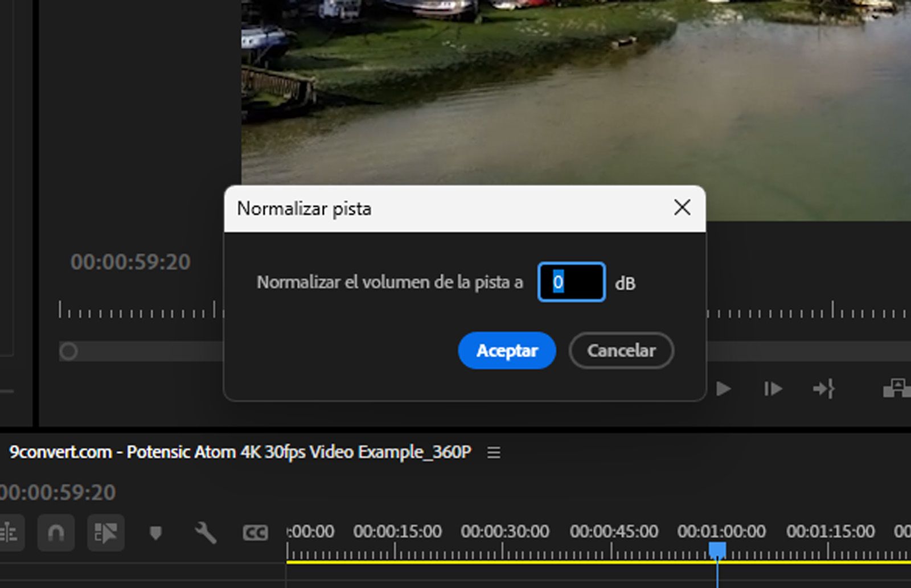Click the timecode display showing 00:00:59:20
This screenshot has width=911, height=588.
coord(132,262)
